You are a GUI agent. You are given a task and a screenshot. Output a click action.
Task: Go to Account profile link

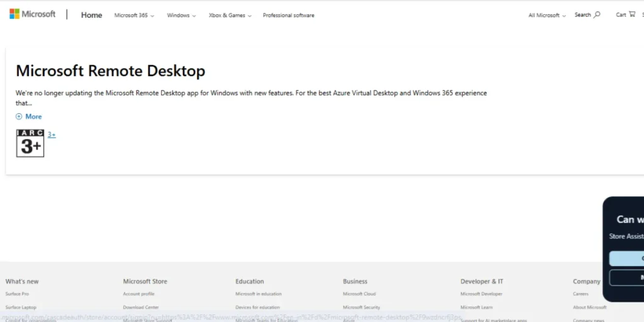tap(139, 294)
